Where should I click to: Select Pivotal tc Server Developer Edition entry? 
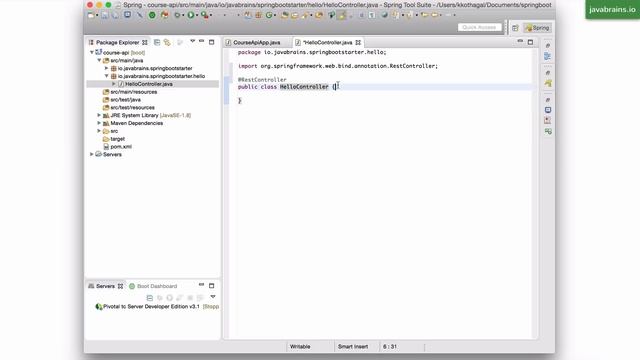pyautogui.click(x=157, y=307)
